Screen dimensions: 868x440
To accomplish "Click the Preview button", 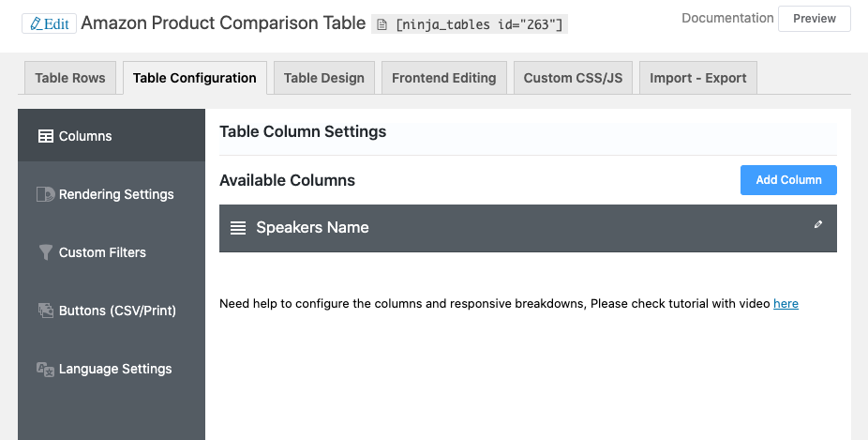I will pyautogui.click(x=814, y=19).
